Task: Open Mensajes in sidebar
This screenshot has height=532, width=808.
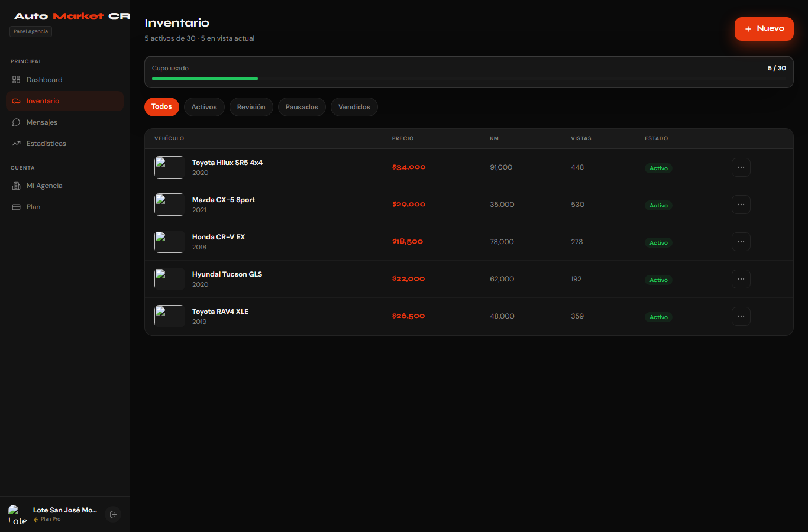Action: coord(65,122)
